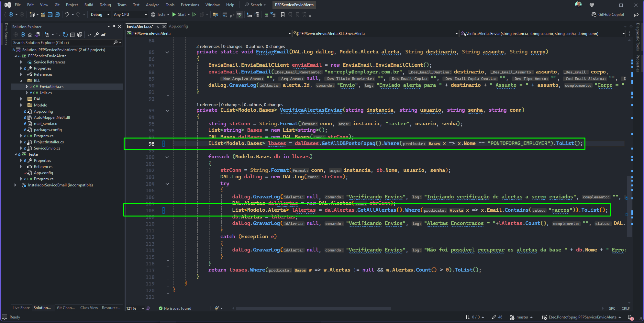Click the Save All toolbar icon
The image size is (644, 323).
(57, 15)
